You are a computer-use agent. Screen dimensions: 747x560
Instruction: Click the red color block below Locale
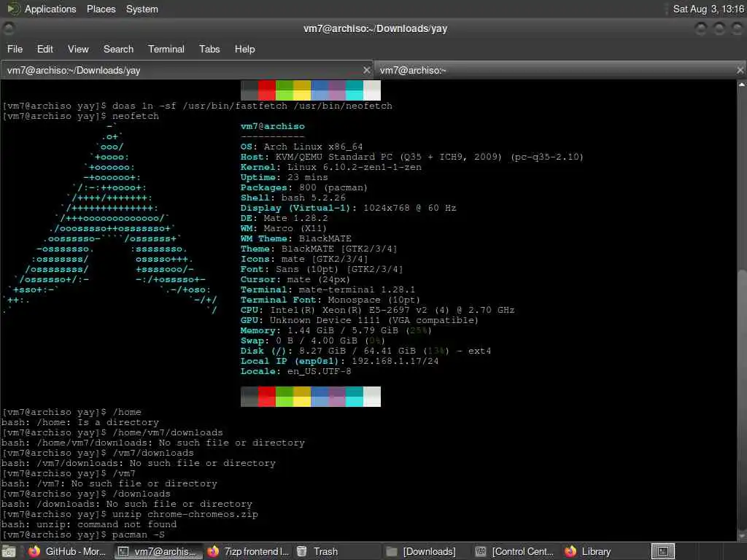(x=267, y=397)
